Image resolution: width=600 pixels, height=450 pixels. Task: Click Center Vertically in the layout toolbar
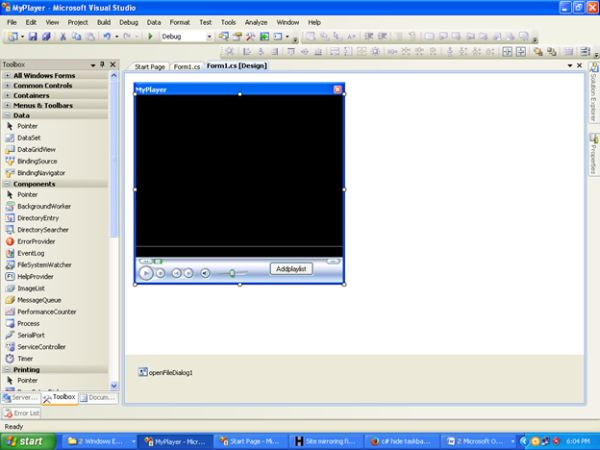[x=521, y=52]
